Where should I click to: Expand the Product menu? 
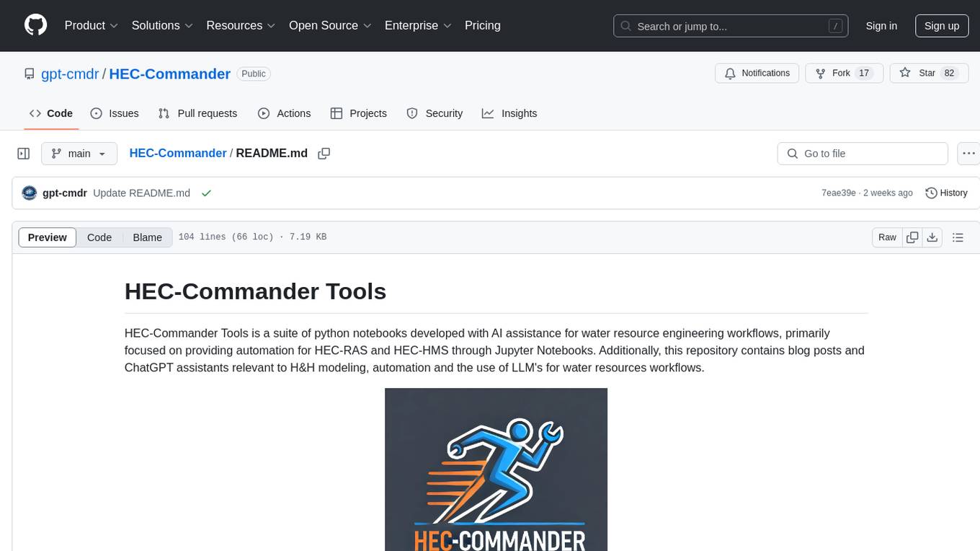[92, 25]
